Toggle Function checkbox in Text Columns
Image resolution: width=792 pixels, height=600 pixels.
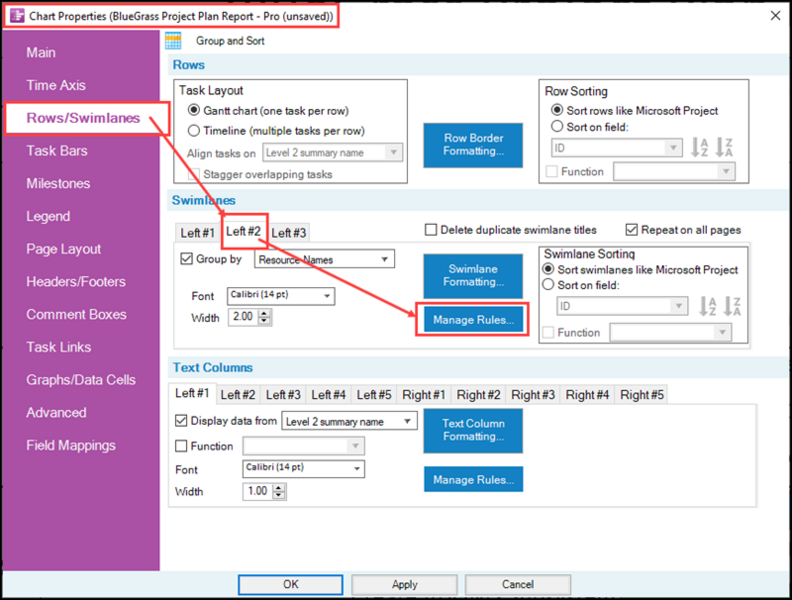181,446
